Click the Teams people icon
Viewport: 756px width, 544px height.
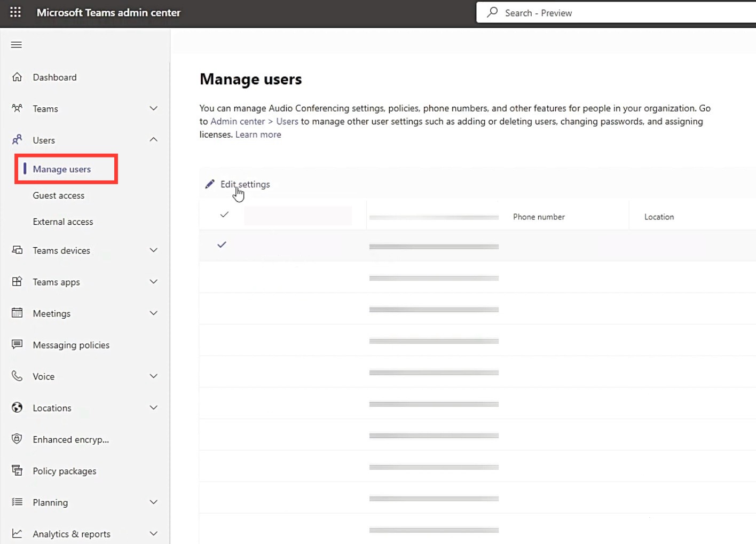pos(17,108)
